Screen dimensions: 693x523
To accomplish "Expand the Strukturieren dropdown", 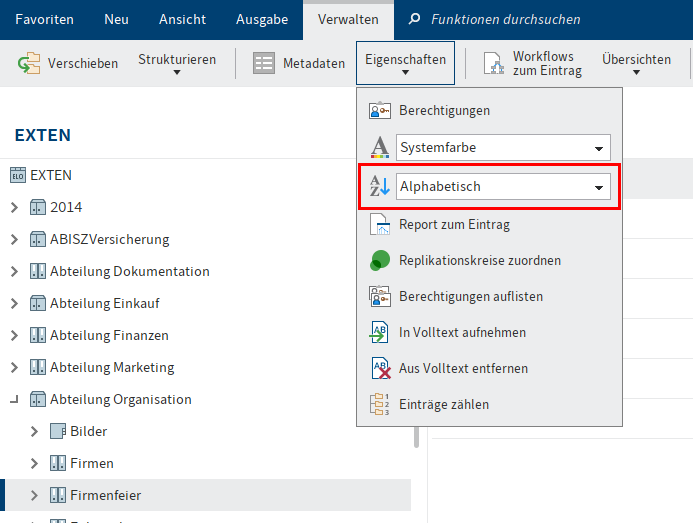I will click(177, 64).
